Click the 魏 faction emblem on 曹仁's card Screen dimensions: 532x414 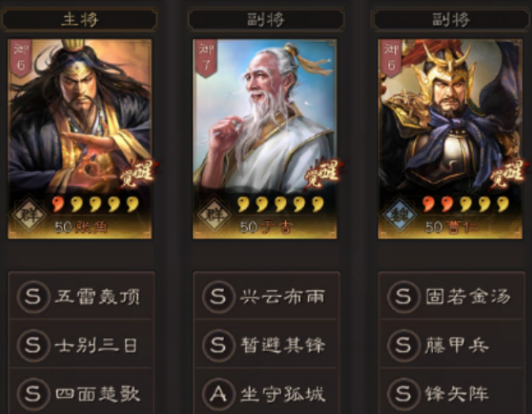click(400, 215)
